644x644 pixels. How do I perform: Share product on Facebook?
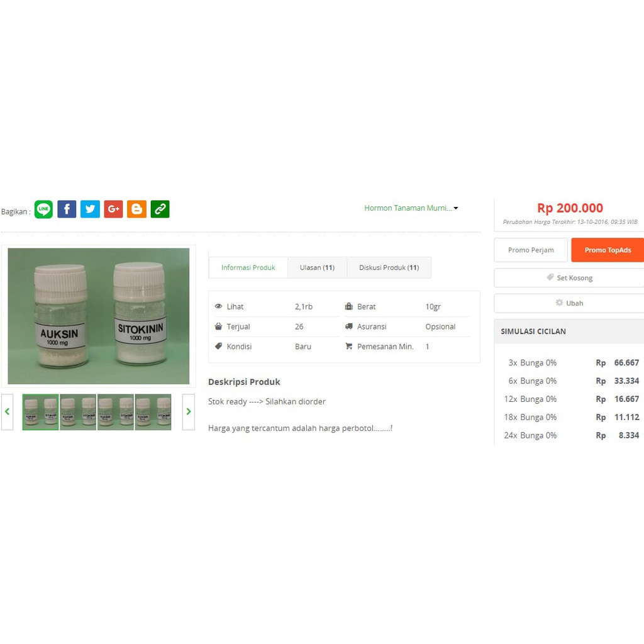point(67,209)
